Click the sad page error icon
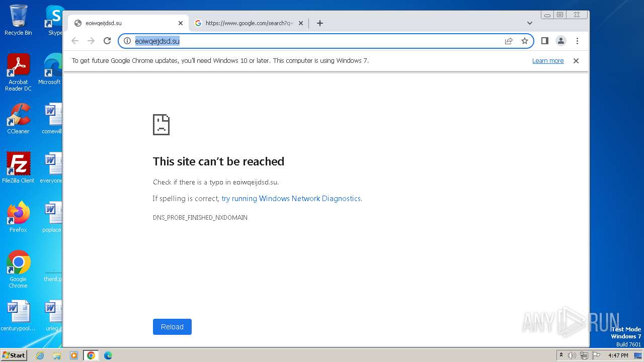 [x=162, y=125]
